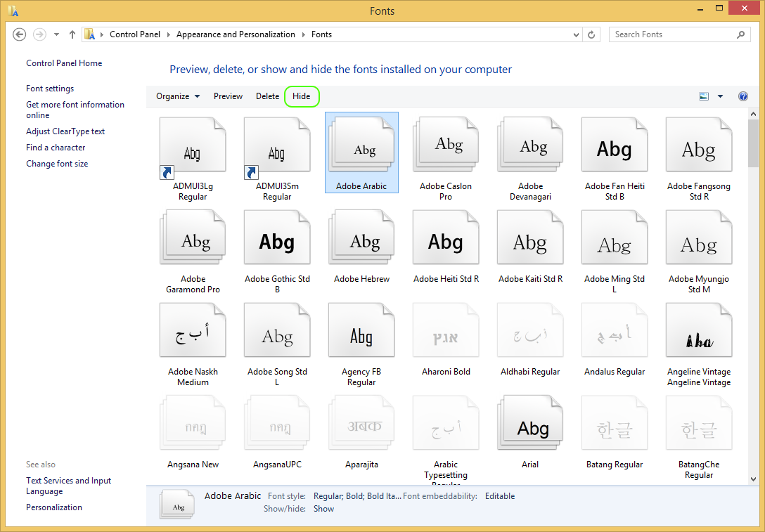Click the Adobe Arabic icon in the details pane

[x=176, y=504]
